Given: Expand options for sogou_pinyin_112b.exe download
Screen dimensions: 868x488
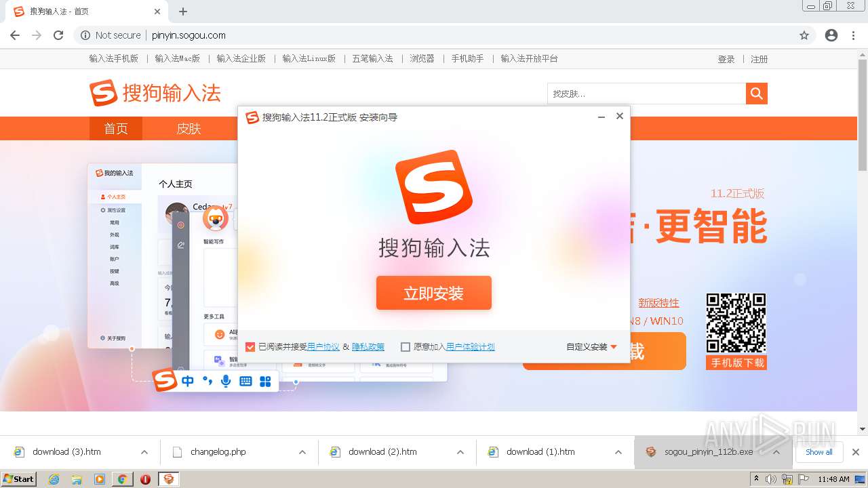Looking at the screenshot, I should coord(776,452).
